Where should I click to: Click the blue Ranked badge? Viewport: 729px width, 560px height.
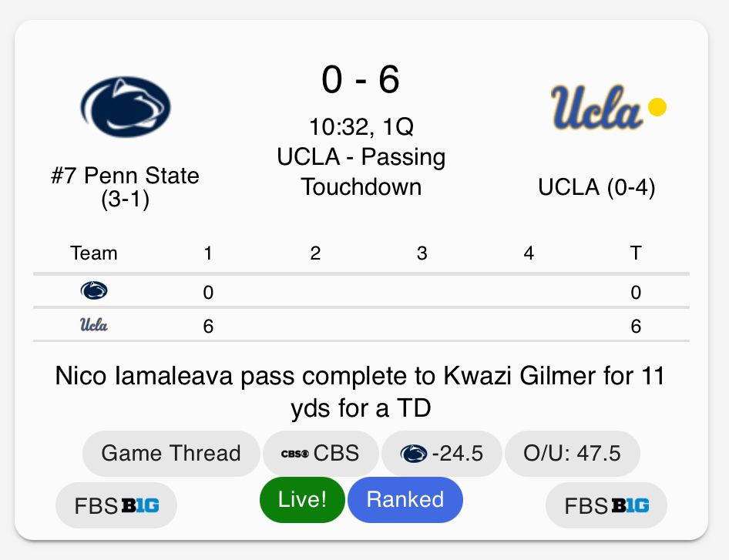[x=405, y=500]
